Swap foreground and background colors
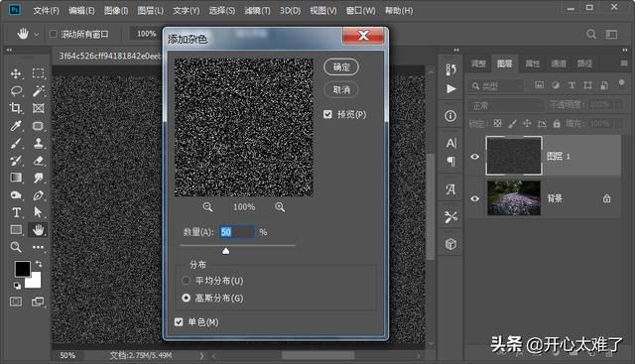Viewport: 635px width, 364px height. 39,264
